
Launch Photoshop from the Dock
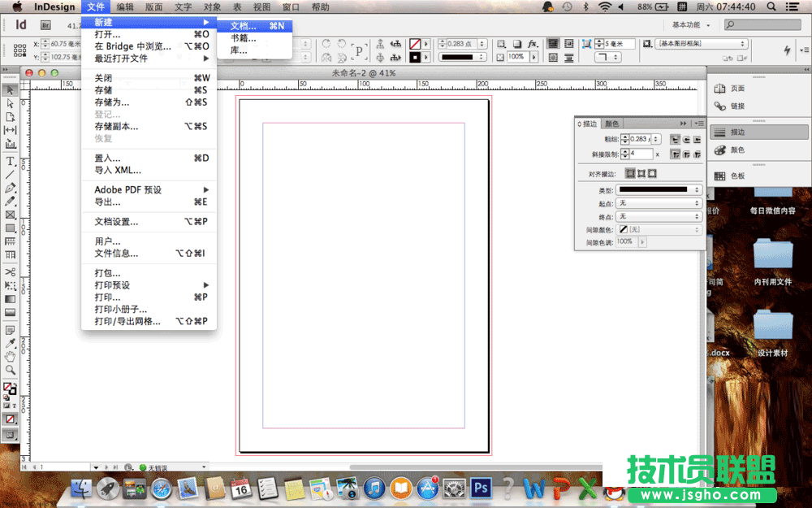(481, 488)
